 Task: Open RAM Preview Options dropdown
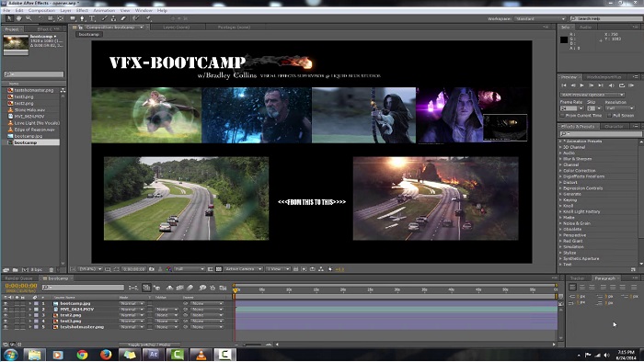pyautogui.click(x=592, y=95)
